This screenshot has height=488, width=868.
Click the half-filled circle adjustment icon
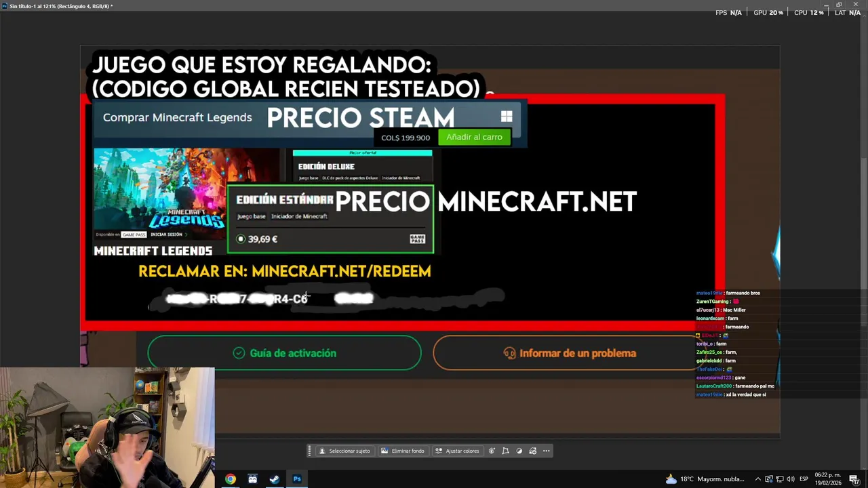coord(519,451)
